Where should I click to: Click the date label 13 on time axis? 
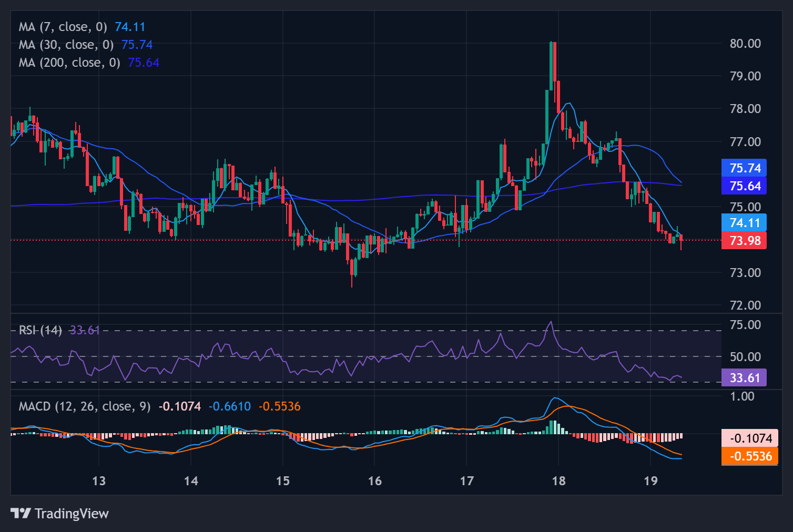coord(99,481)
